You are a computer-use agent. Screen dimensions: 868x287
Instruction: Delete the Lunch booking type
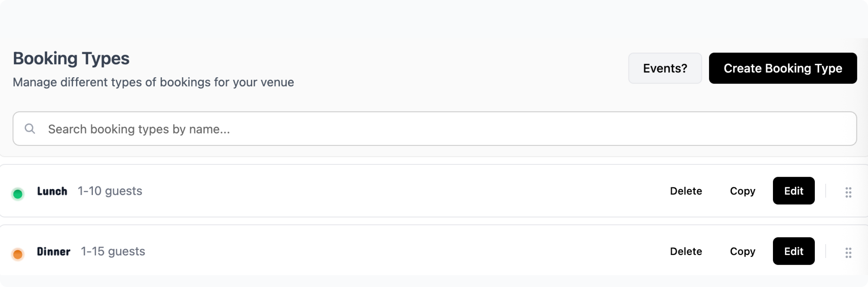pyautogui.click(x=686, y=191)
